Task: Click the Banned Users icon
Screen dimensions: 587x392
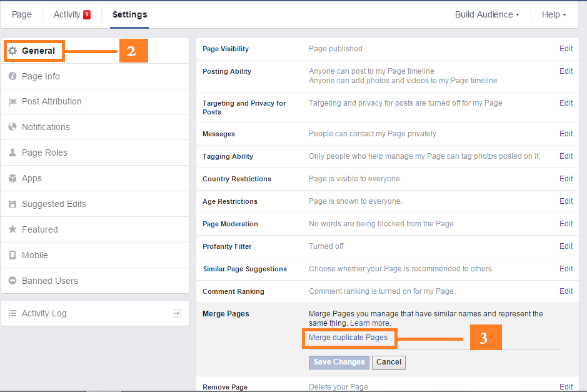Action: tap(13, 281)
